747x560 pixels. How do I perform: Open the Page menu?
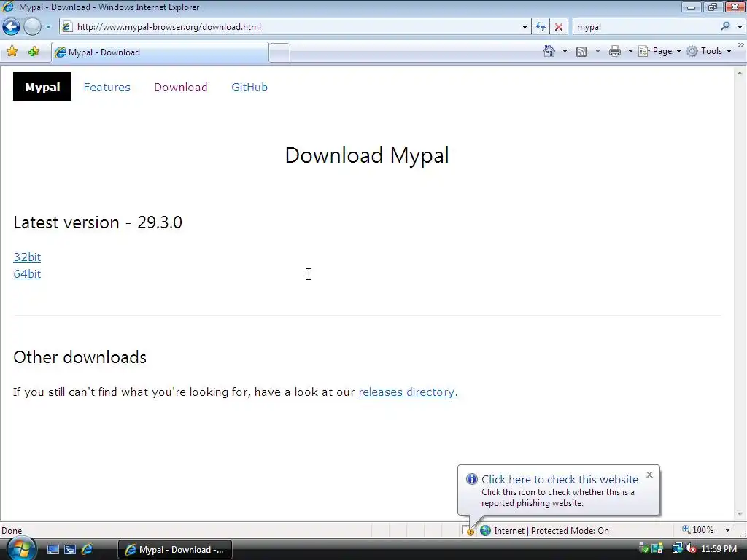click(x=660, y=51)
